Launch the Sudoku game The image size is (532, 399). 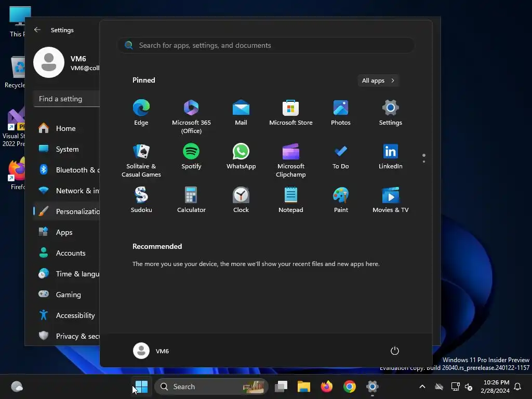pos(141,200)
